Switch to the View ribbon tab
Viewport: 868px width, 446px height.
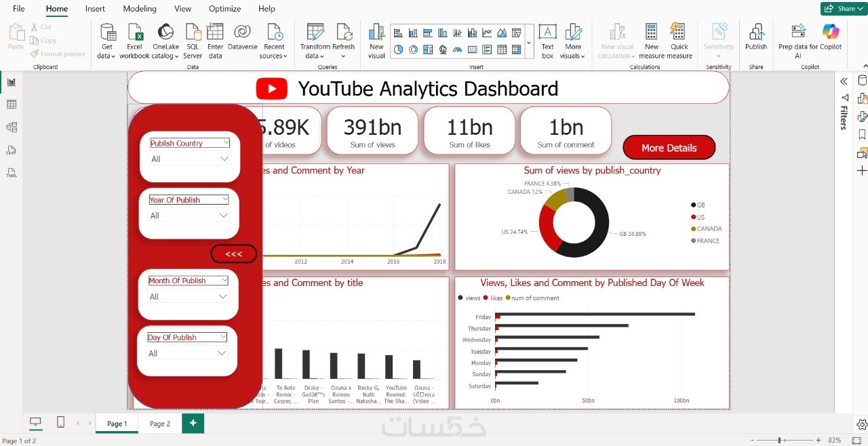coord(183,9)
